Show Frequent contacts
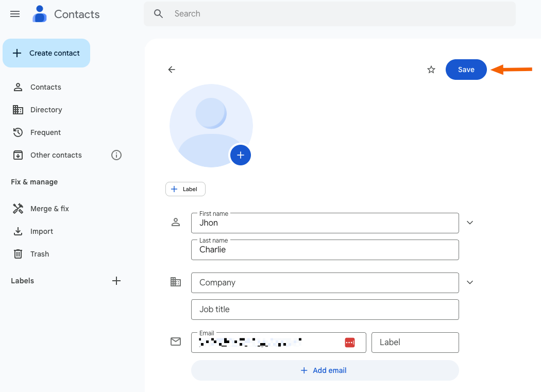The image size is (541, 392). click(45, 132)
